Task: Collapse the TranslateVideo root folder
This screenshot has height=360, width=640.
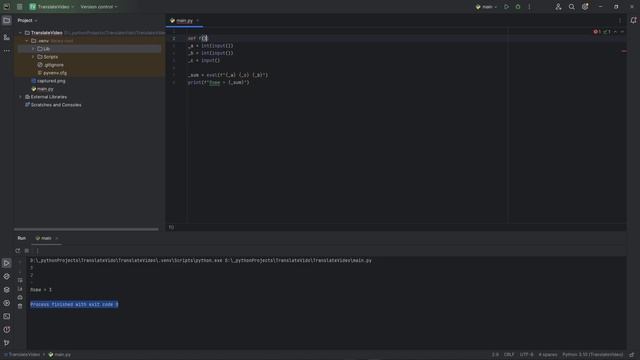Action: coord(20,33)
